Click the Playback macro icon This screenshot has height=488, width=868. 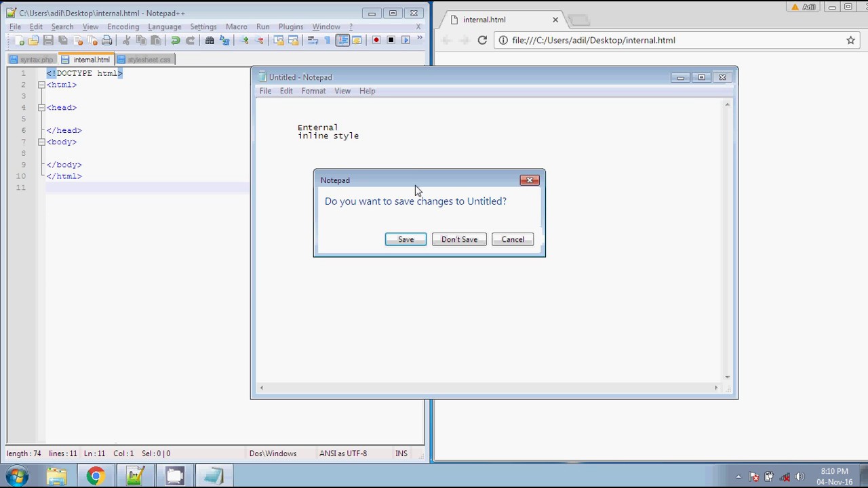(406, 41)
